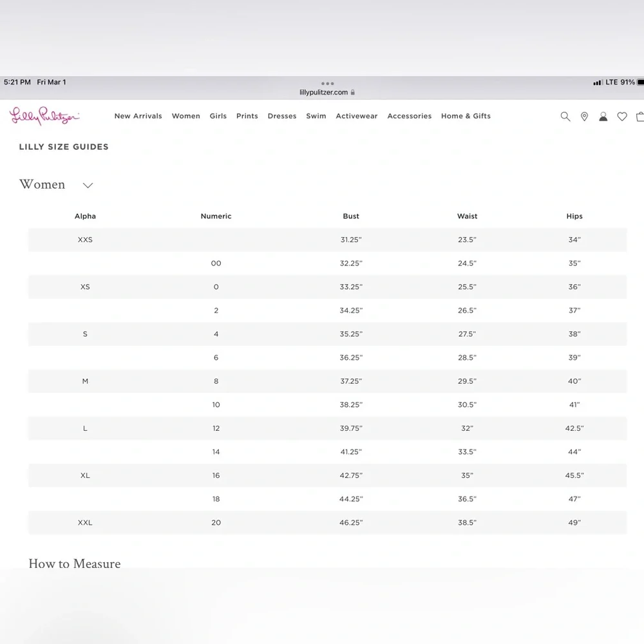Open the Women navigation menu

(x=185, y=116)
